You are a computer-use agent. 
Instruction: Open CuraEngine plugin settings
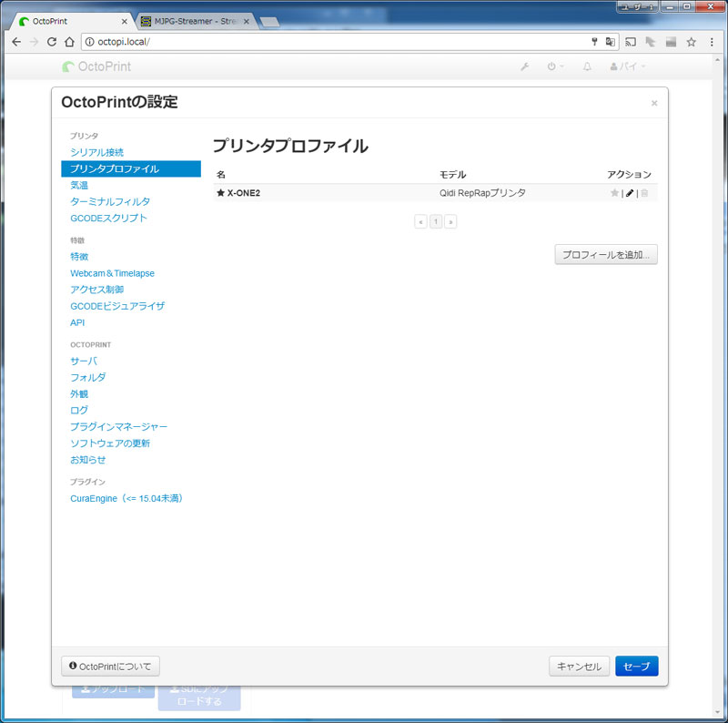click(126, 499)
